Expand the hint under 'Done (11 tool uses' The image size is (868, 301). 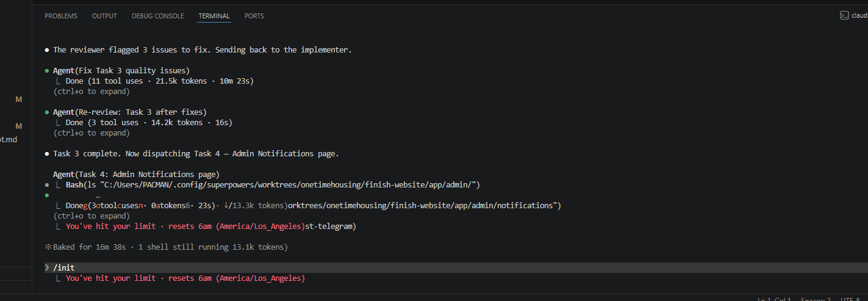[x=91, y=92]
